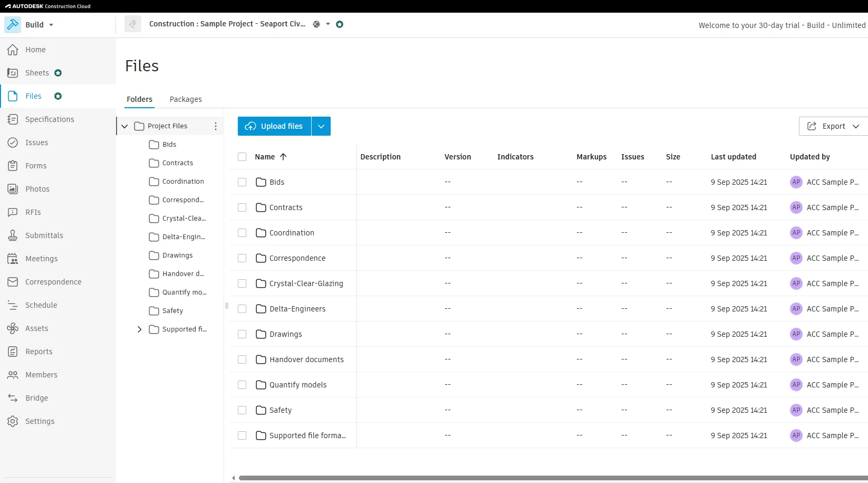
Task: Expand the Supported file formats tree item
Action: click(x=139, y=329)
